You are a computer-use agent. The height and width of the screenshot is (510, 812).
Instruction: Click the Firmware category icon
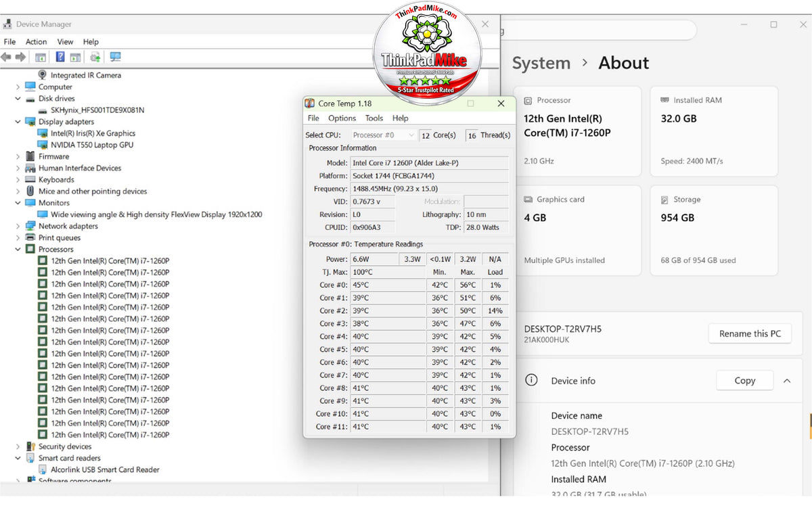click(x=30, y=156)
